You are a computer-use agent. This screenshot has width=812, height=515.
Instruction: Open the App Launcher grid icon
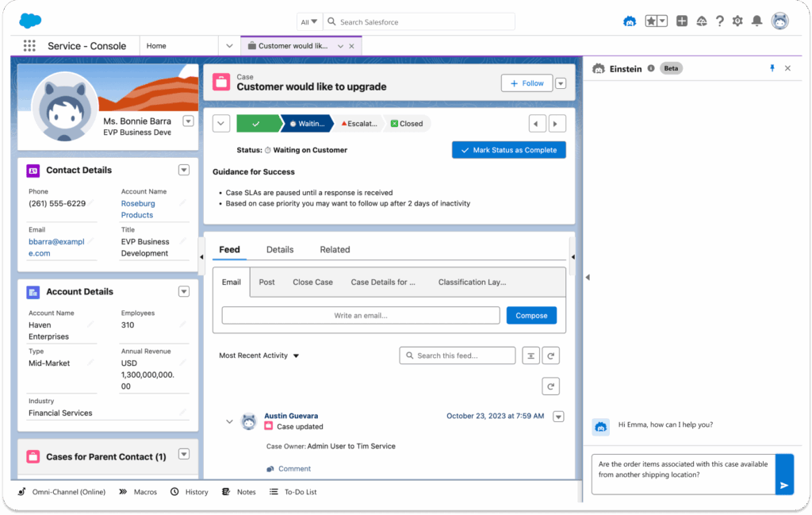point(29,46)
